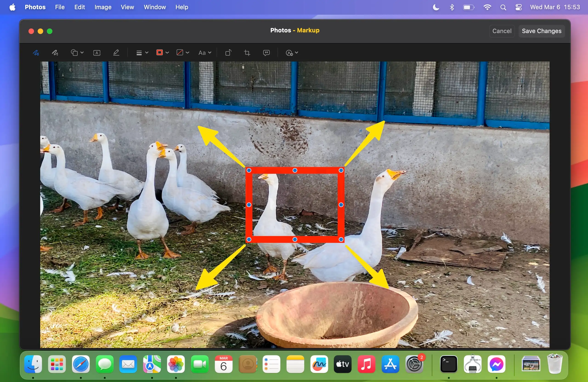The image size is (588, 382).
Task: Click the Rotate left icon
Action: tap(228, 53)
